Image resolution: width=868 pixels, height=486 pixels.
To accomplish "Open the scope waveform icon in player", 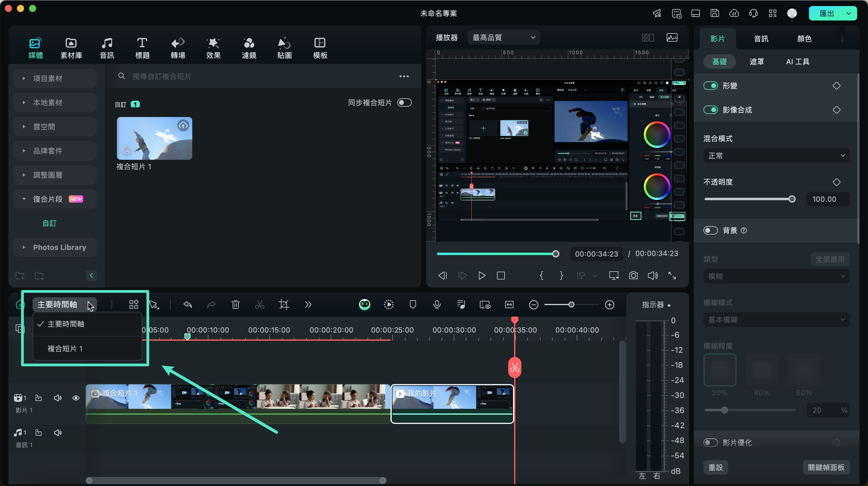I will click(x=672, y=37).
